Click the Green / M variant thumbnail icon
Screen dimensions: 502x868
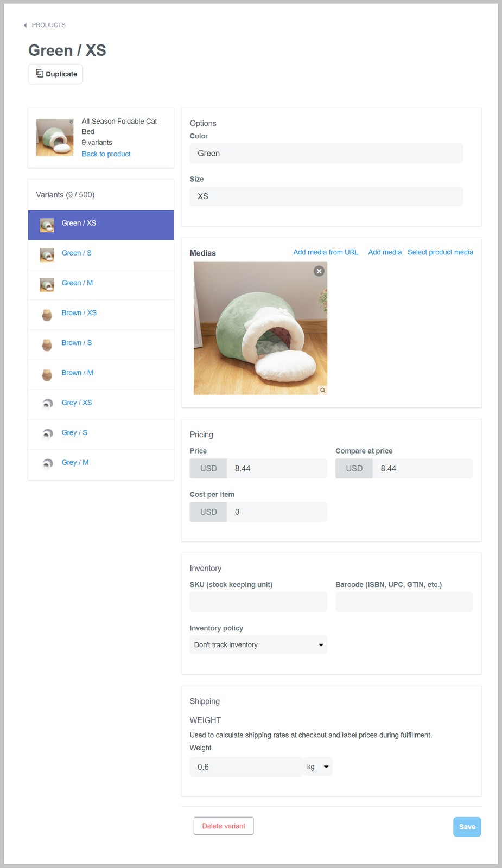47,285
